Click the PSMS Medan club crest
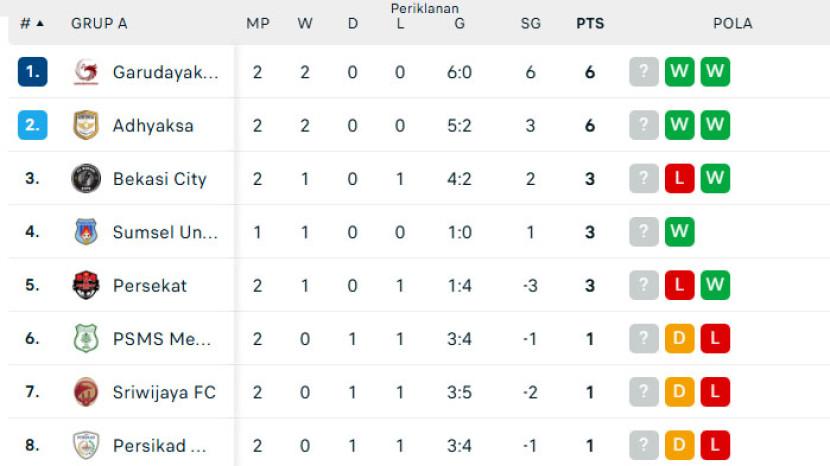Screen dimensions: 830x466 tap(86, 339)
